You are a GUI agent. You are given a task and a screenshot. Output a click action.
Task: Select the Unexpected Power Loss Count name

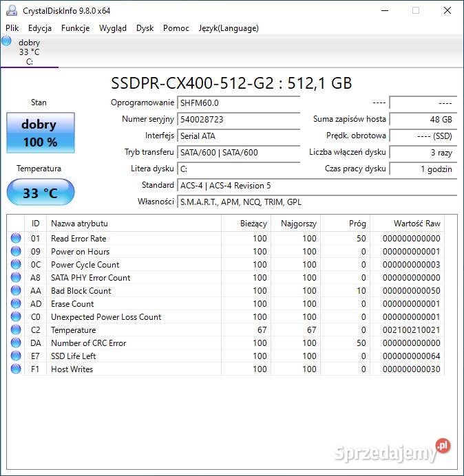pos(106,317)
